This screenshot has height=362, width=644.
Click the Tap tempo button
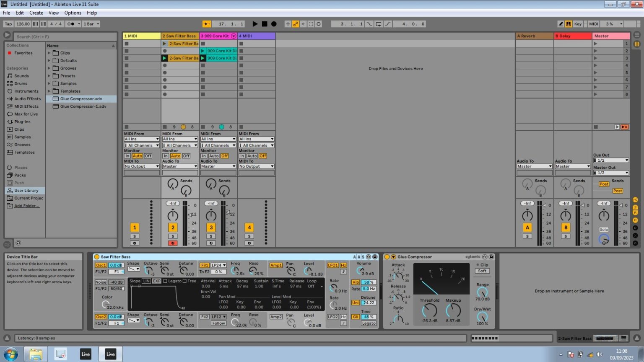click(8, 24)
